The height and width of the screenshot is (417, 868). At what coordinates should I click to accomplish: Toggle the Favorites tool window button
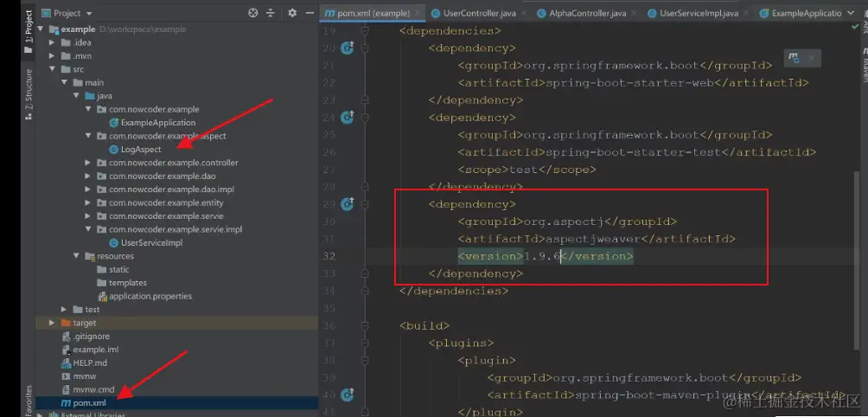(x=29, y=399)
